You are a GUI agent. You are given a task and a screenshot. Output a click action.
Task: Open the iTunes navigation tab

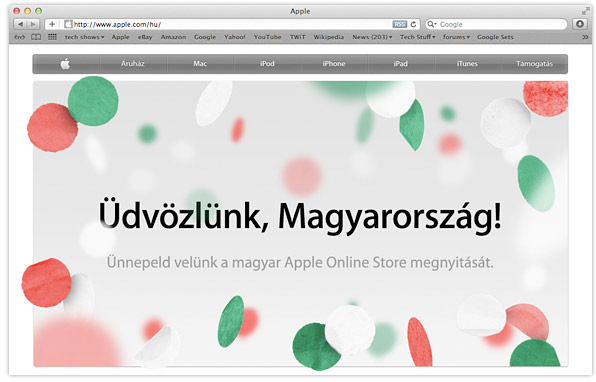(467, 64)
